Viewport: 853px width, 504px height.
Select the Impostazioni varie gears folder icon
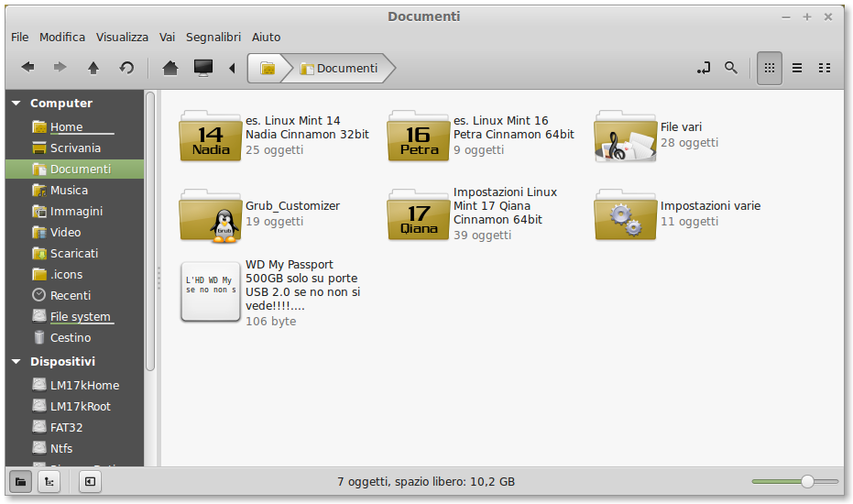tap(626, 215)
